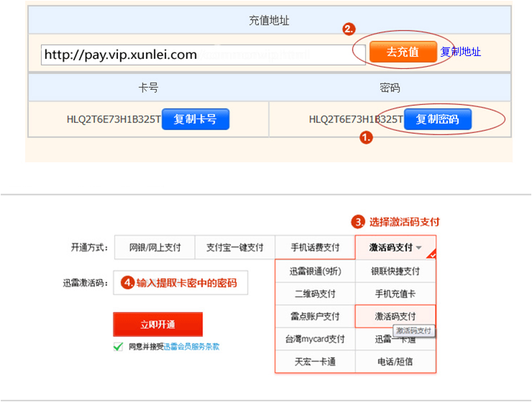Toggle the agree to terms checkmark

(118, 347)
